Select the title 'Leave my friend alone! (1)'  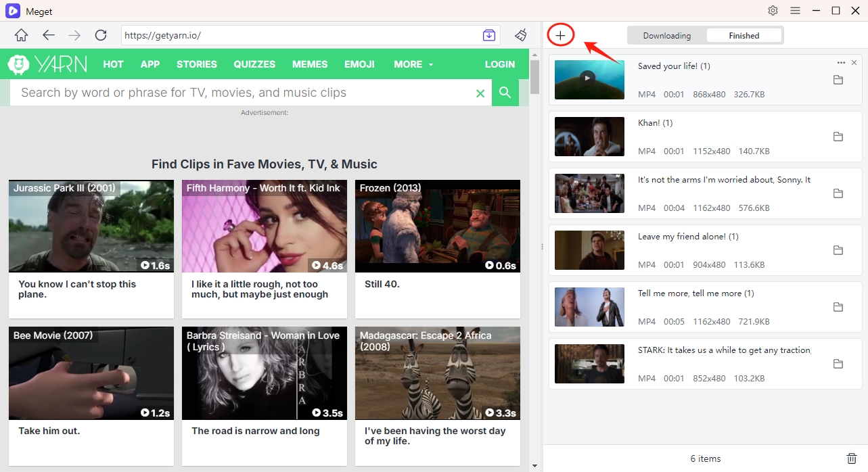coord(688,237)
